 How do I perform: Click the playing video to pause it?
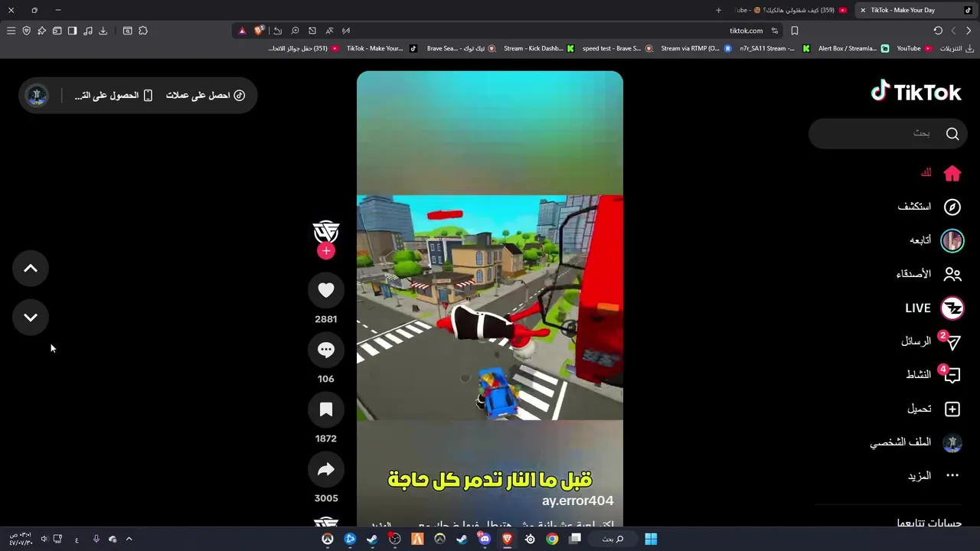[x=490, y=298]
